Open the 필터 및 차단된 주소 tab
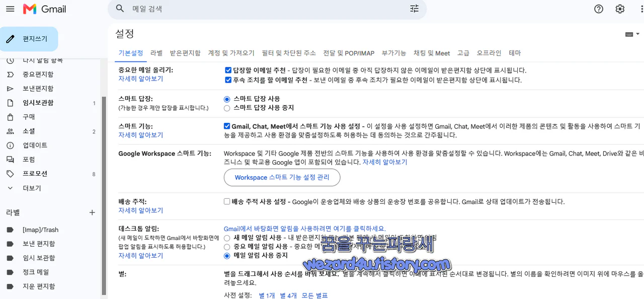Viewport: 644px width, 299px height. (289, 53)
